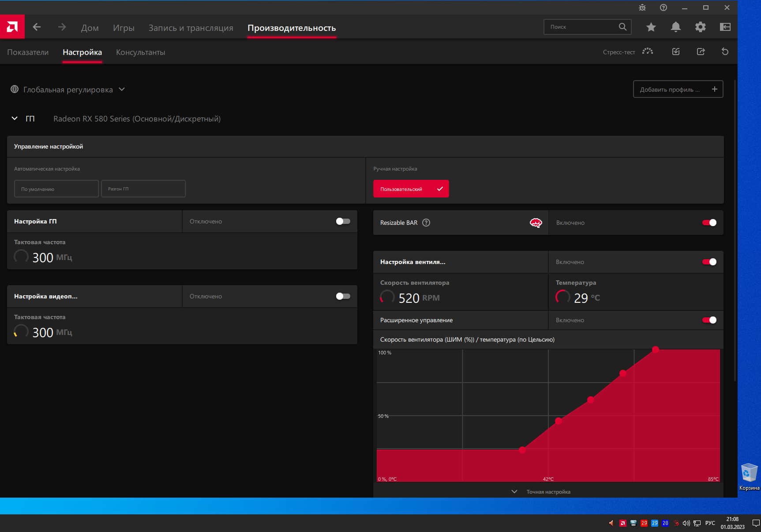Click the AMD logo in the header
The width and height of the screenshot is (761, 532).
pos(12,27)
